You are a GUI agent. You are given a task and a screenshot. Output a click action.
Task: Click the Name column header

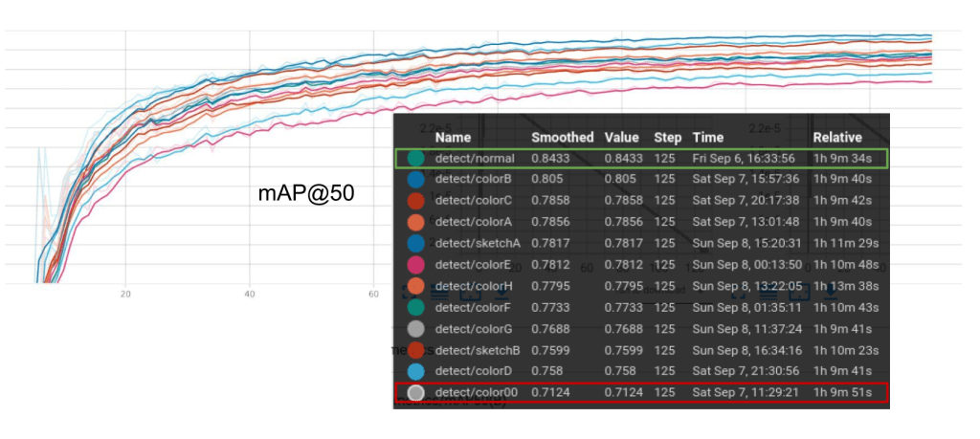pos(453,138)
